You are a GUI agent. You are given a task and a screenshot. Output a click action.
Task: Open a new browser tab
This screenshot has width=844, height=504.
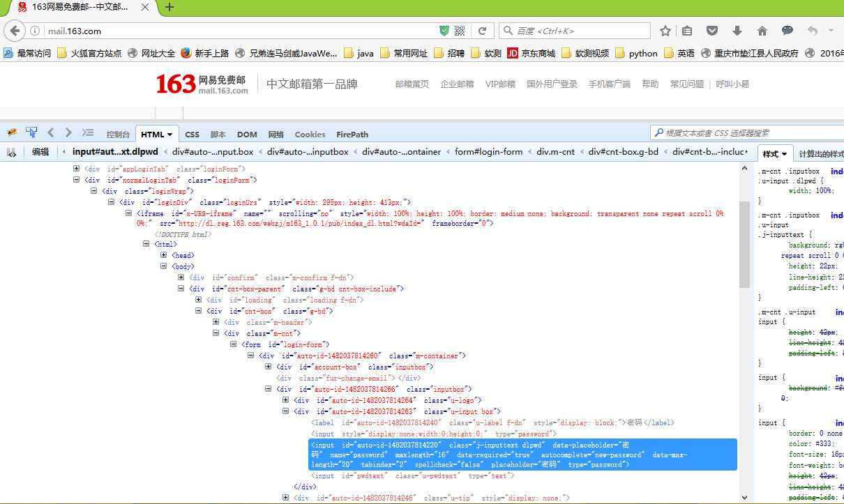pos(169,8)
